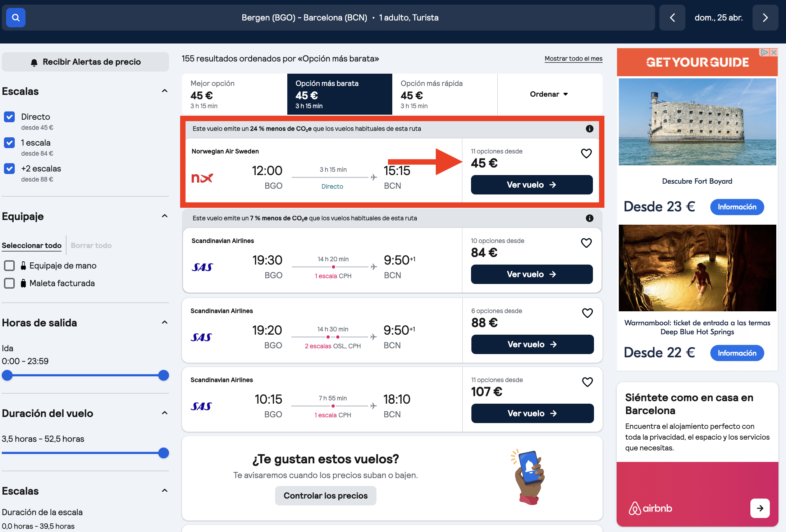786x532 pixels.
Task: Favorite the 107 € SAS flight heart
Action: click(x=588, y=382)
